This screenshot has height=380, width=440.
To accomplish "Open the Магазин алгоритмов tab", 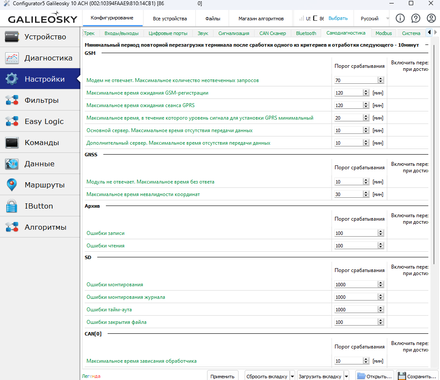I will point(261,19).
